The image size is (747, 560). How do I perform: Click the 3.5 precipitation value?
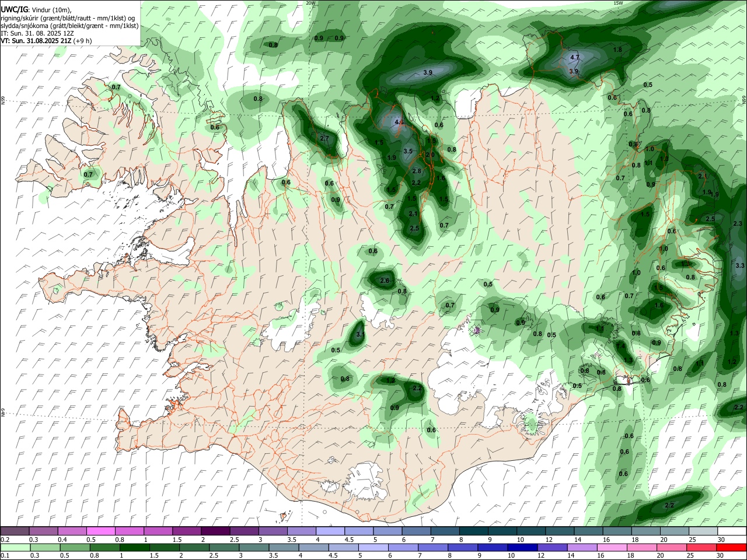coord(408,151)
